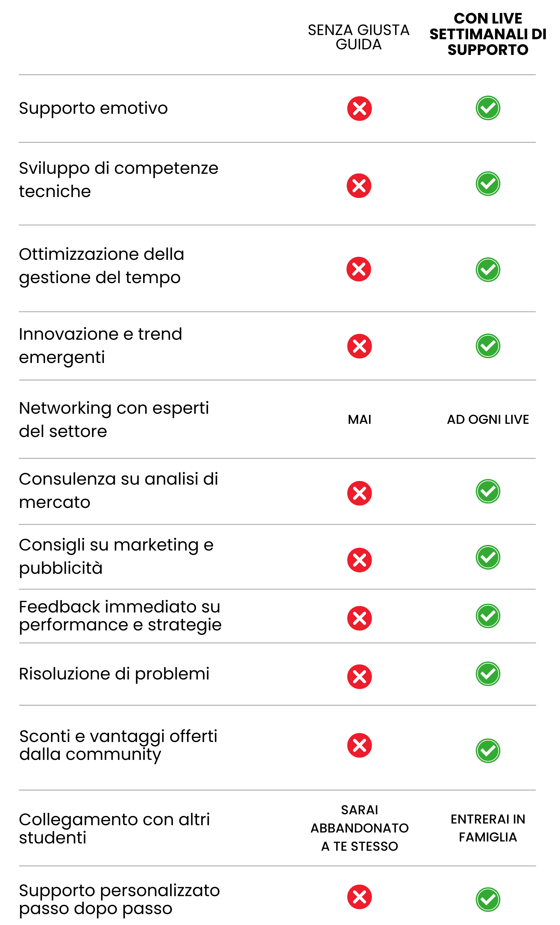
Task: Click red X for Supporto personalizzato passo dopo passo
Action: click(x=359, y=897)
